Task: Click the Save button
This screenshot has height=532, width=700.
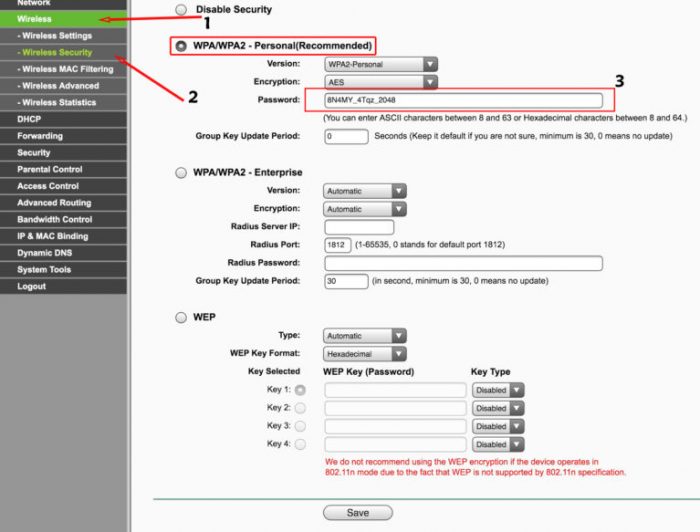Action: pos(358,513)
